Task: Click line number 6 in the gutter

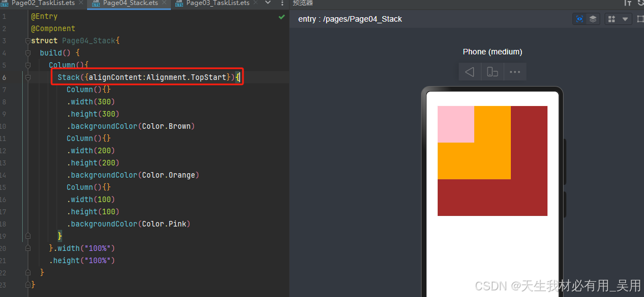Action: pos(4,77)
